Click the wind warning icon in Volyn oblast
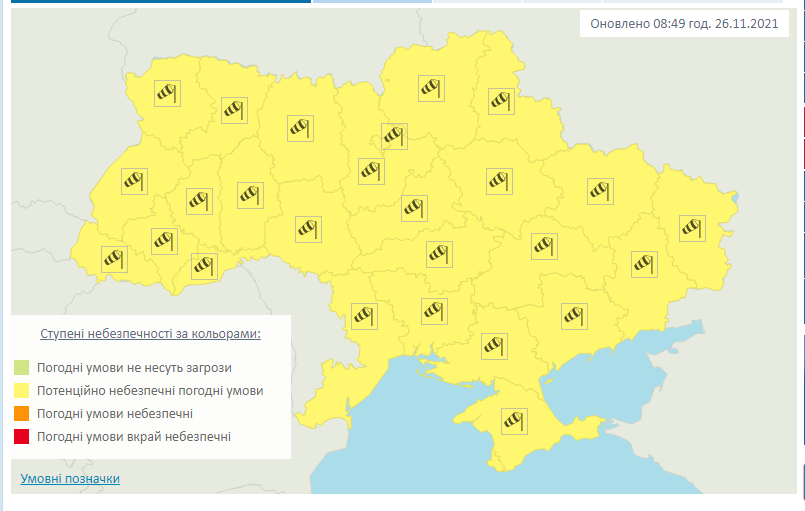Viewport: 805px width, 511px height. tap(167, 93)
